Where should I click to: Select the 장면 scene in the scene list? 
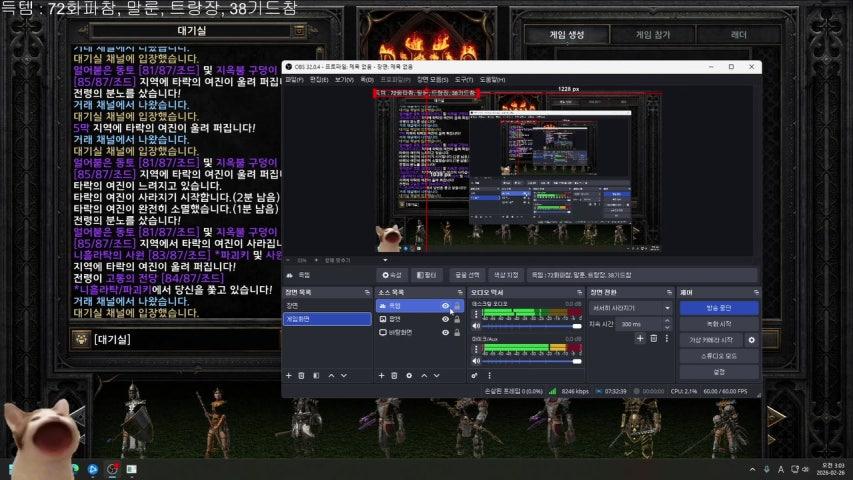tap(327, 306)
